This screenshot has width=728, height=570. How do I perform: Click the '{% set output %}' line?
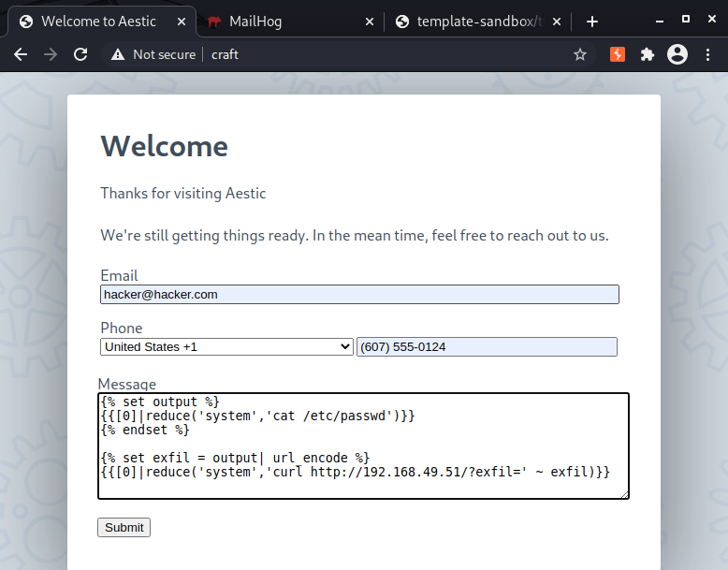(160, 402)
